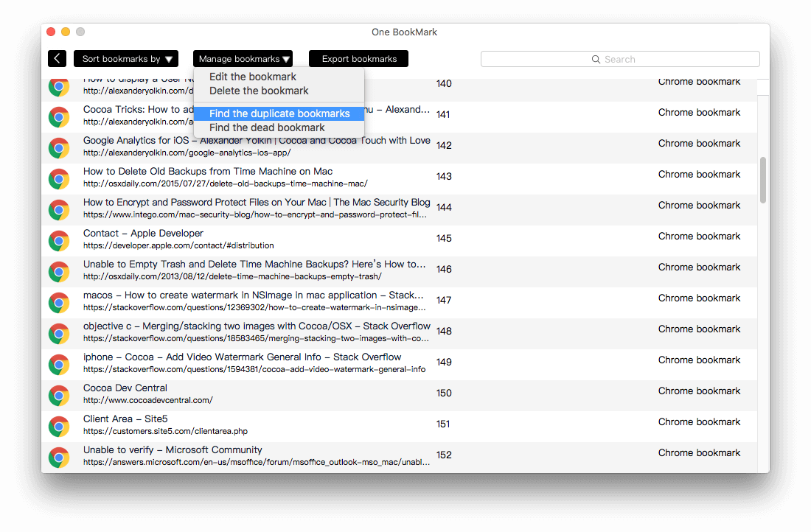Click the URL http://www.cocoadevcentral.com/

pos(148,400)
